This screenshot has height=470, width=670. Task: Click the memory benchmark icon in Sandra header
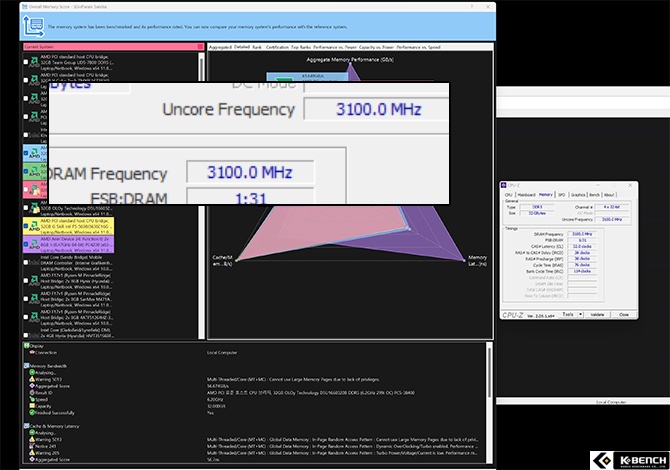coord(33,26)
